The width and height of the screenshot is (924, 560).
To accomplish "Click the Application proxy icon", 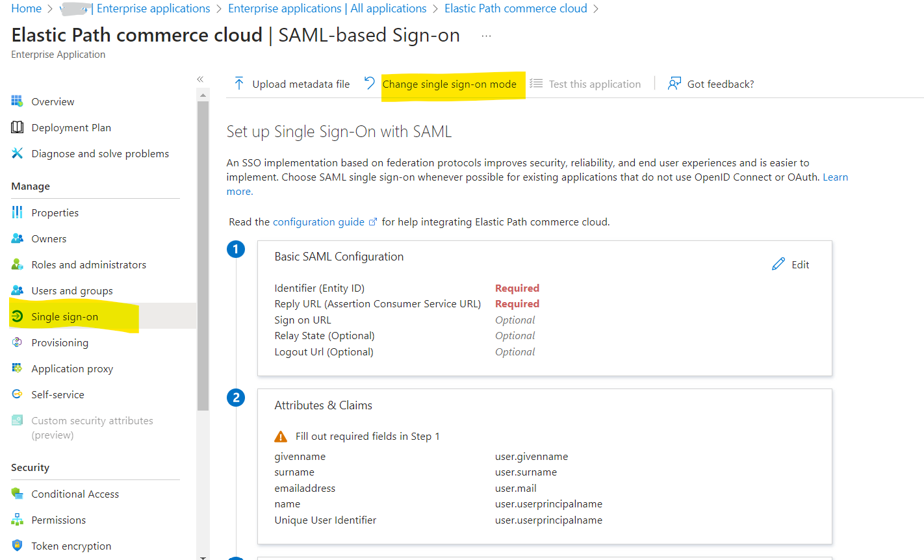I will coord(17,368).
